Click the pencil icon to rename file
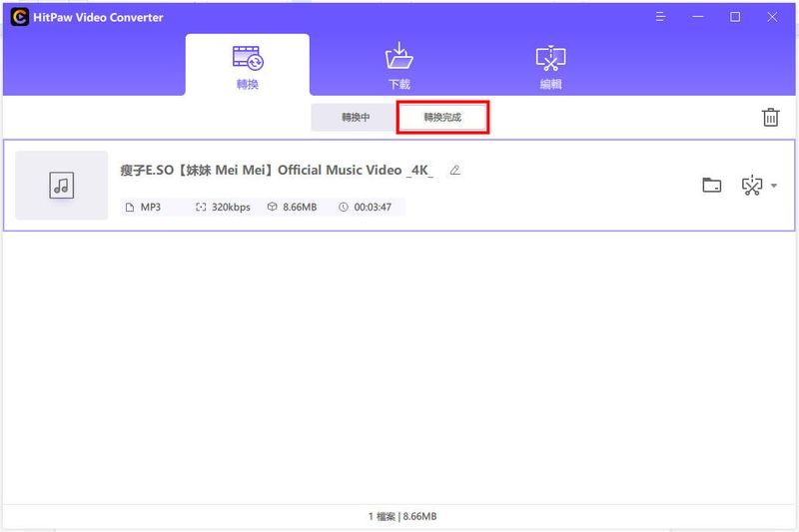 point(455,170)
